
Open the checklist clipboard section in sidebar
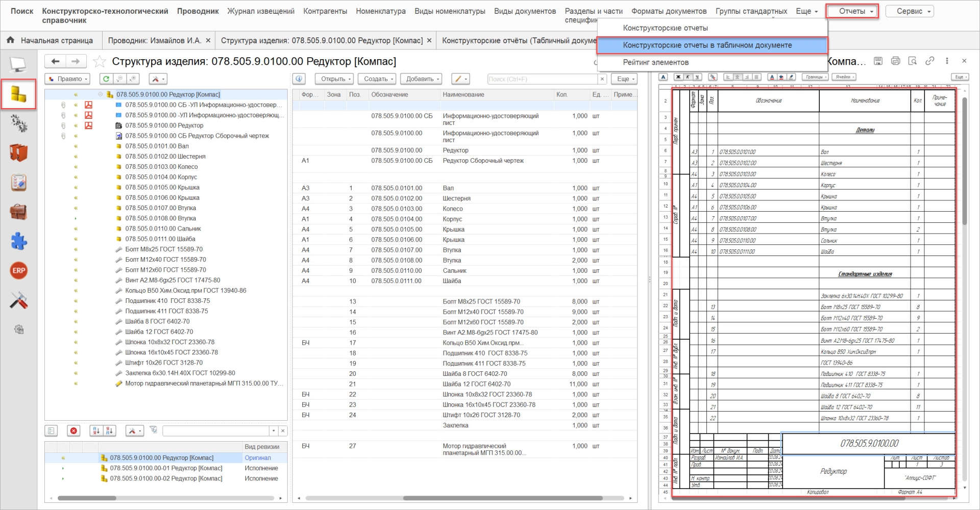pyautogui.click(x=18, y=182)
